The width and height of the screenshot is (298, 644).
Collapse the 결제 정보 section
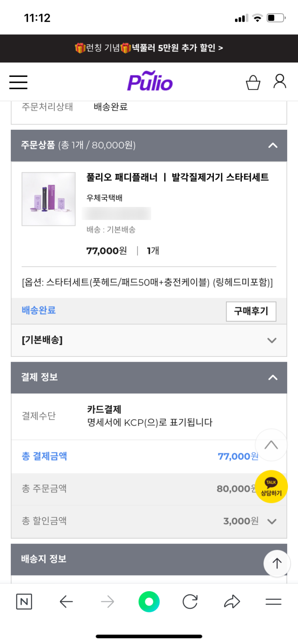pyautogui.click(x=273, y=377)
